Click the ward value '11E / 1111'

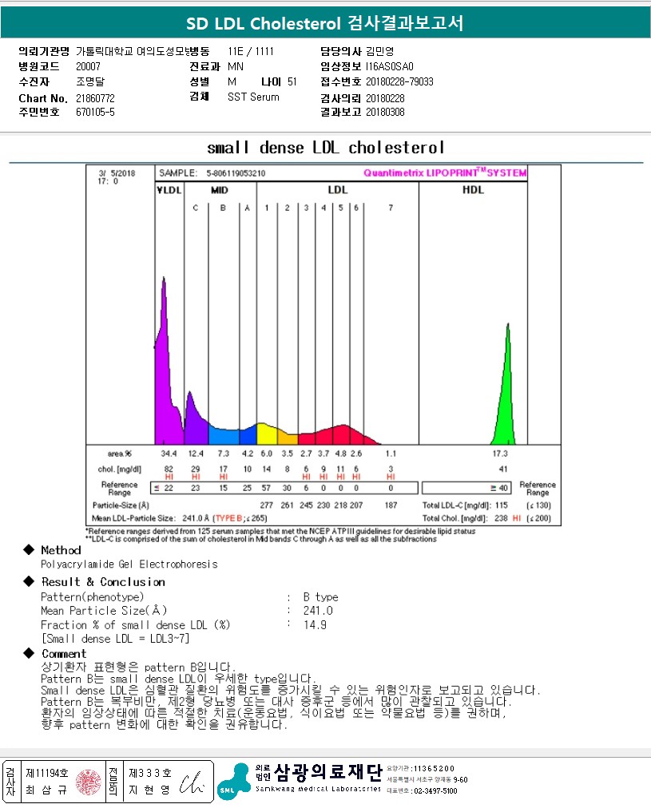click(251, 51)
